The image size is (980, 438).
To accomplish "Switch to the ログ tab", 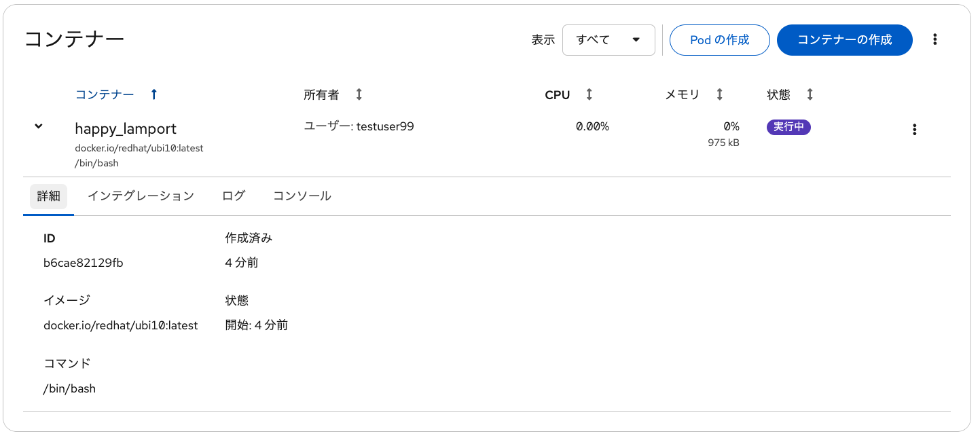I will (233, 196).
